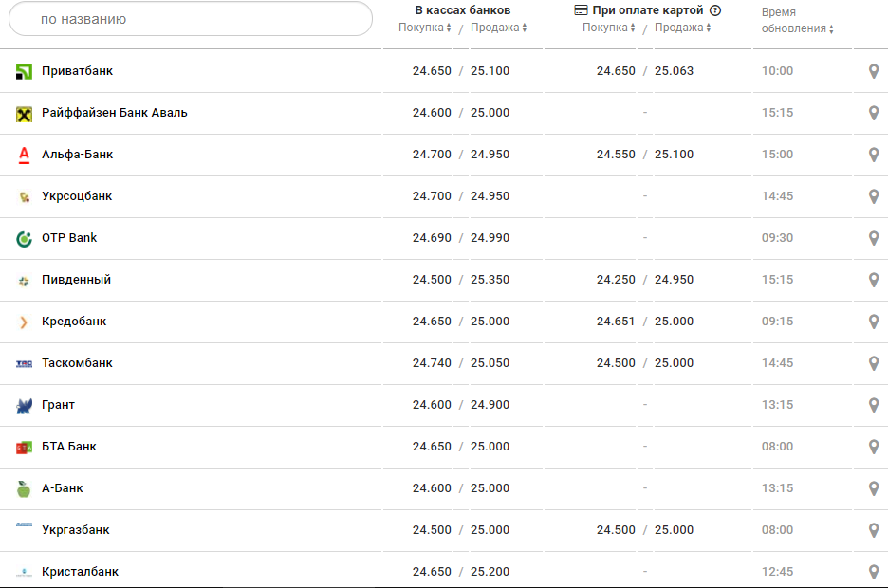
Task: Click the location pin for Альфа-Банк row
Action: click(874, 155)
